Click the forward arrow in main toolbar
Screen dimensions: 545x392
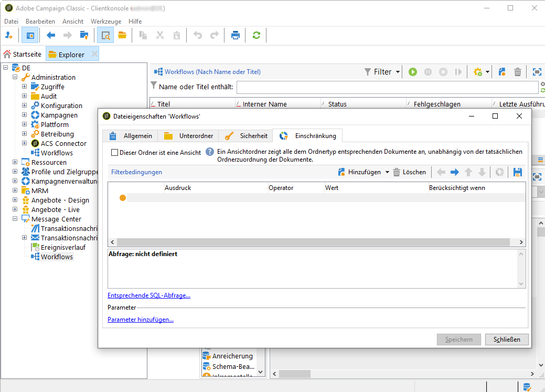coord(68,35)
